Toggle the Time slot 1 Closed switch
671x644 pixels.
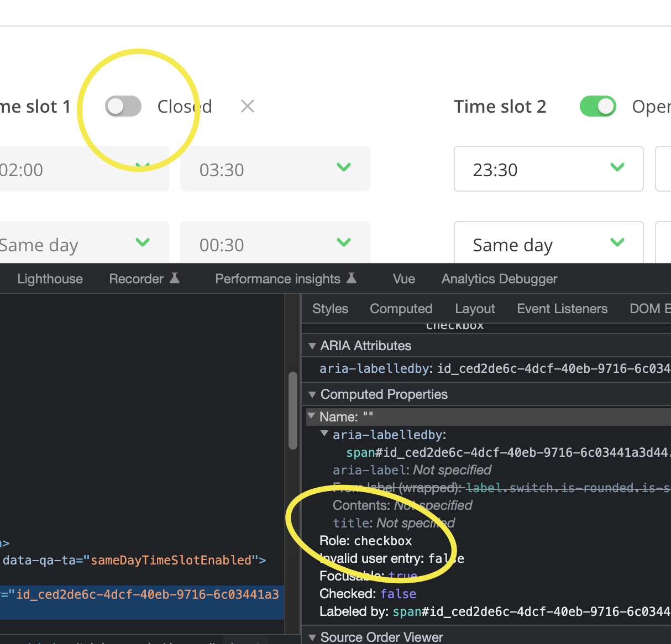(123, 106)
